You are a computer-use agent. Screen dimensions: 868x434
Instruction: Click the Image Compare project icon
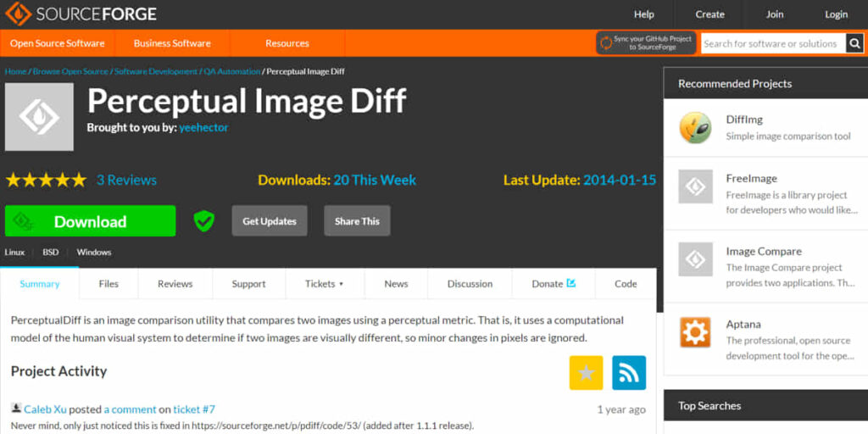pyautogui.click(x=695, y=259)
